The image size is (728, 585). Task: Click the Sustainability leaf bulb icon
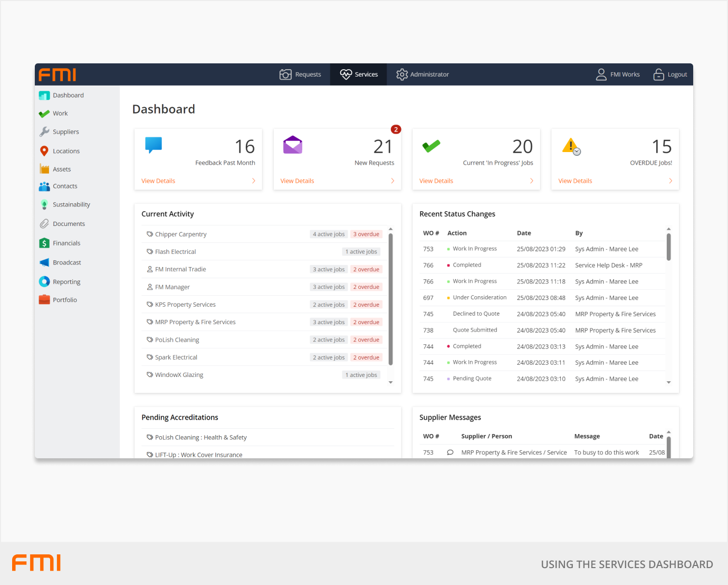(x=44, y=205)
